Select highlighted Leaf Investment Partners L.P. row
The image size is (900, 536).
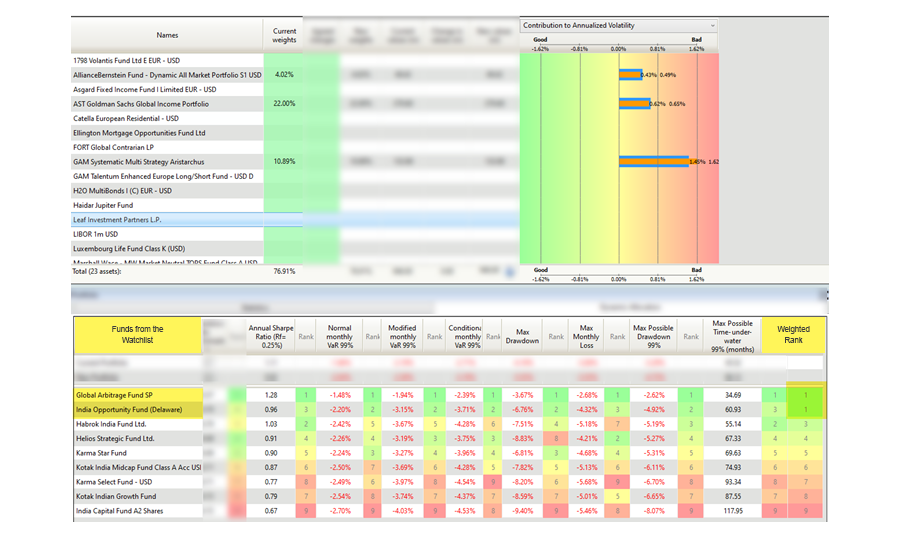(167, 220)
